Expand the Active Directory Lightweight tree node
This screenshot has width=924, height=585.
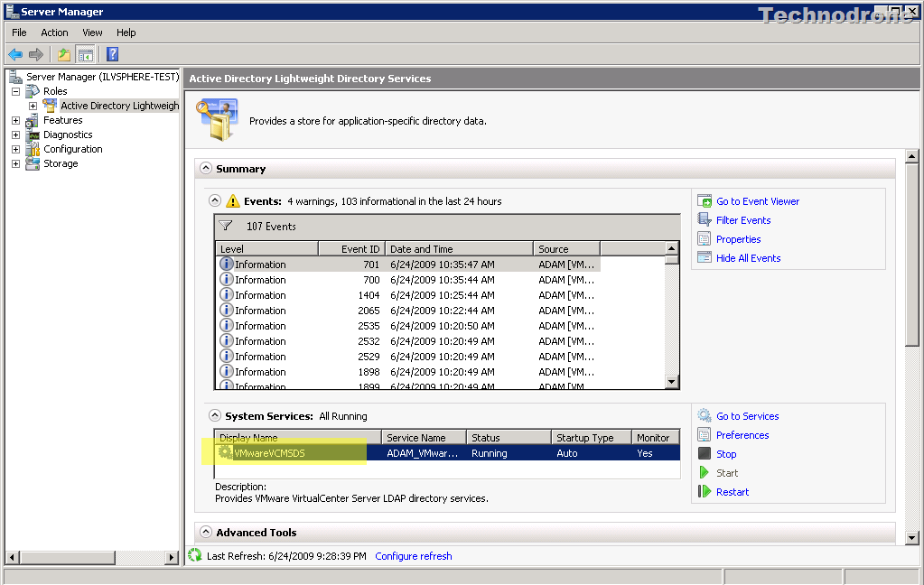(33, 106)
